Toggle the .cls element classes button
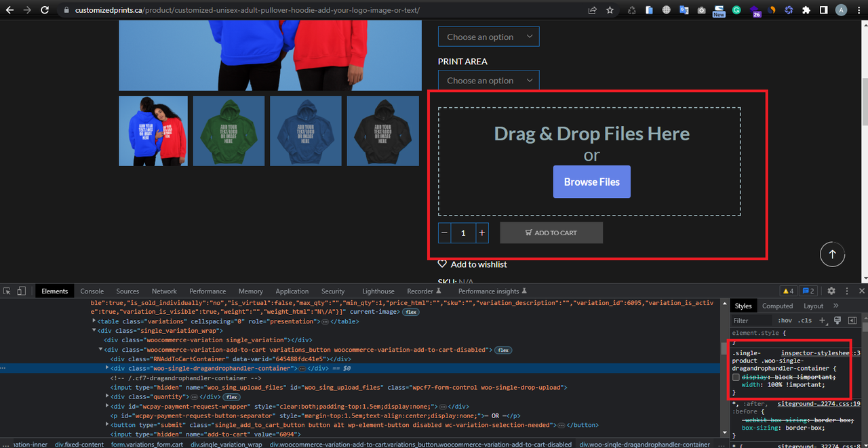This screenshot has height=448, width=868. pos(804,321)
